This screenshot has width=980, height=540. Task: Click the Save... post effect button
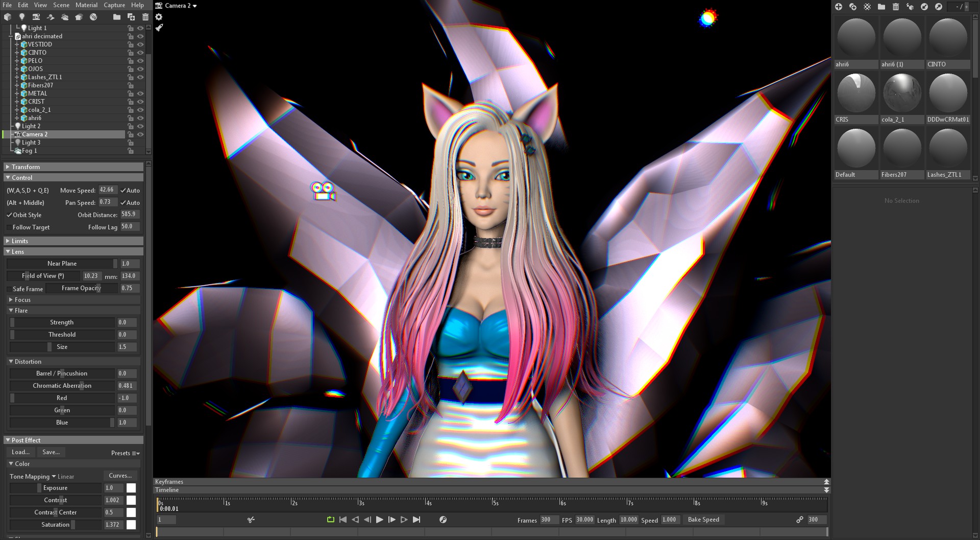click(x=51, y=452)
